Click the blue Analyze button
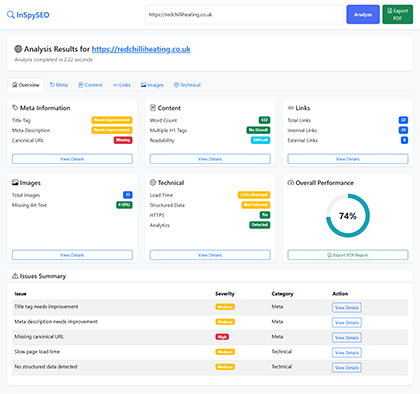Image resolution: width=420 pixels, height=394 pixels. [363, 14]
